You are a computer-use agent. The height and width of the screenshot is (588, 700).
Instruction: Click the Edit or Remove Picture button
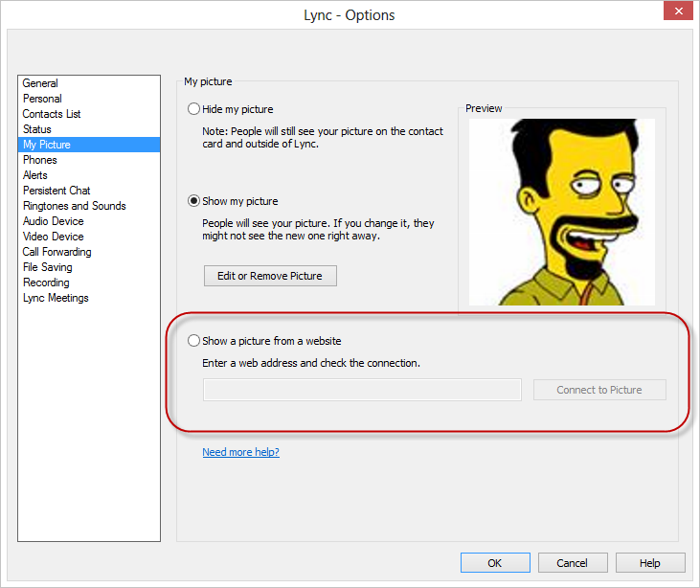[270, 276]
